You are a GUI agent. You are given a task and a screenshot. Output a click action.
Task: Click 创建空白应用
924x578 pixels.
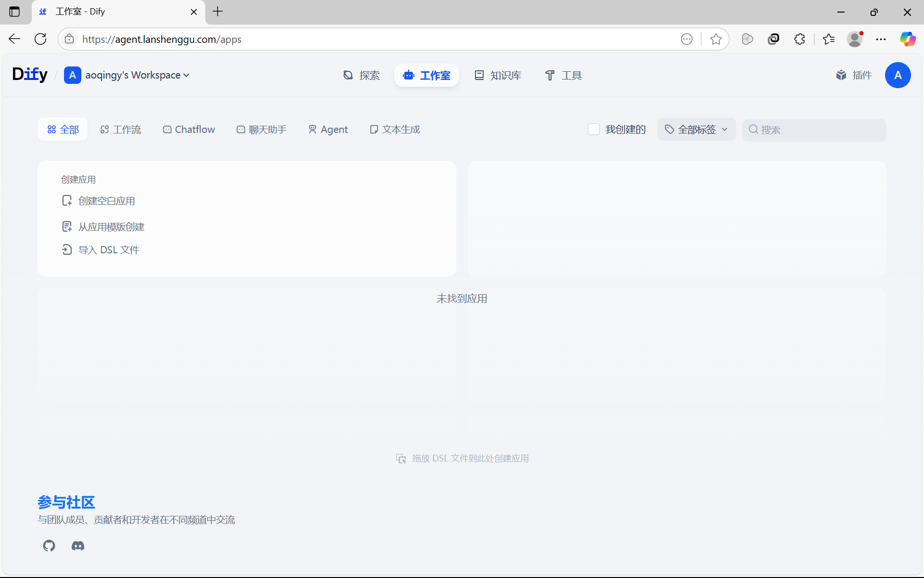[x=98, y=201]
